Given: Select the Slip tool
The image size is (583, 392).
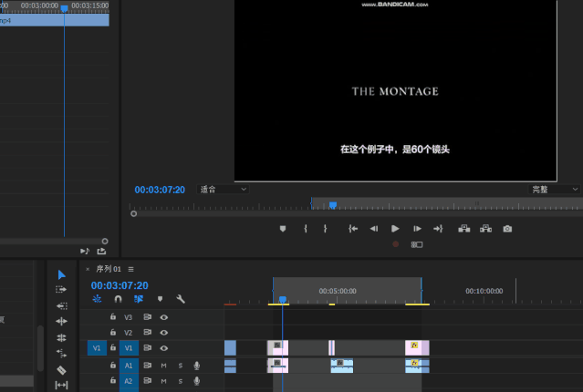Looking at the screenshot, I should pyautogui.click(x=61, y=385).
